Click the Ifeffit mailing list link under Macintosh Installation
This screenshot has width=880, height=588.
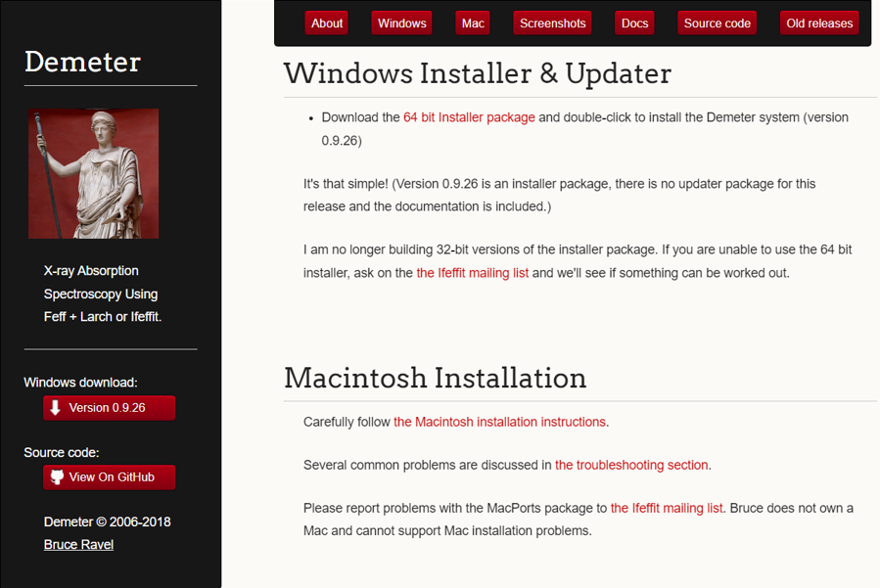click(x=667, y=509)
